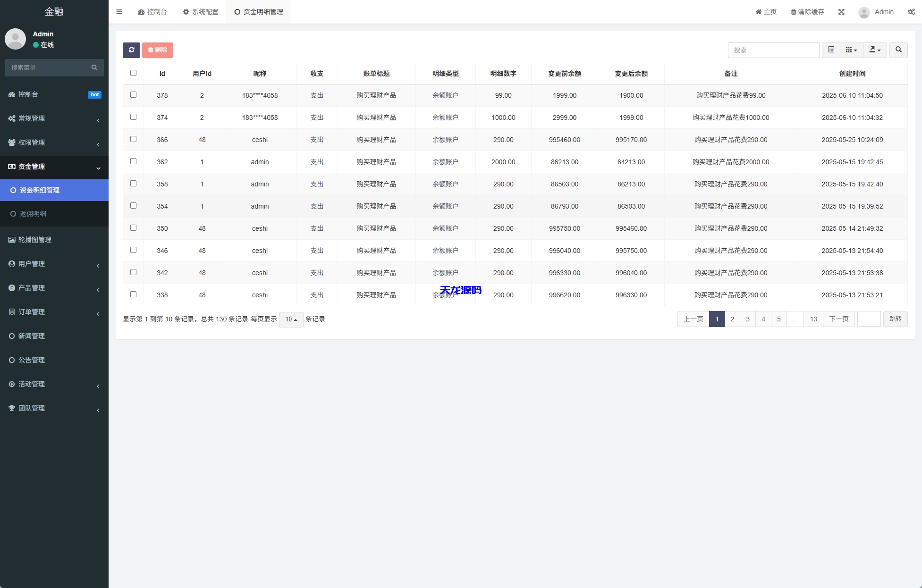Tick the checkbox for row id 362
Image resolution: width=922 pixels, height=588 pixels.
click(133, 161)
